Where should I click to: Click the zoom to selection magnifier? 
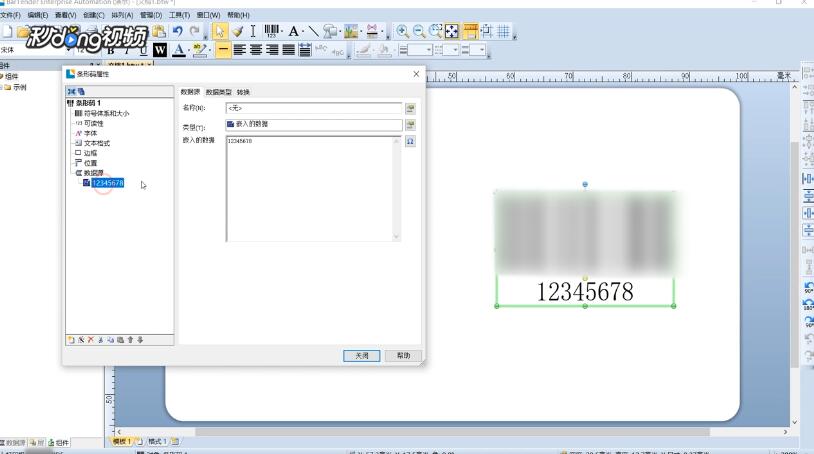point(436,31)
